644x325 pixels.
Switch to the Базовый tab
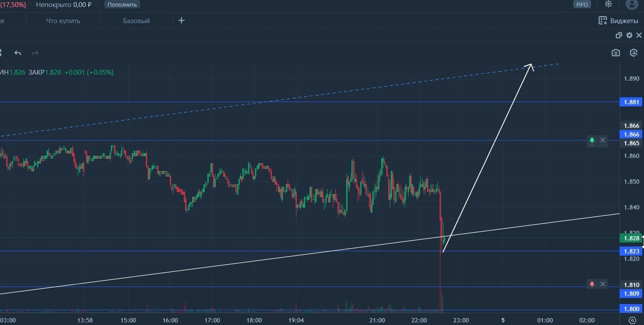tap(137, 21)
